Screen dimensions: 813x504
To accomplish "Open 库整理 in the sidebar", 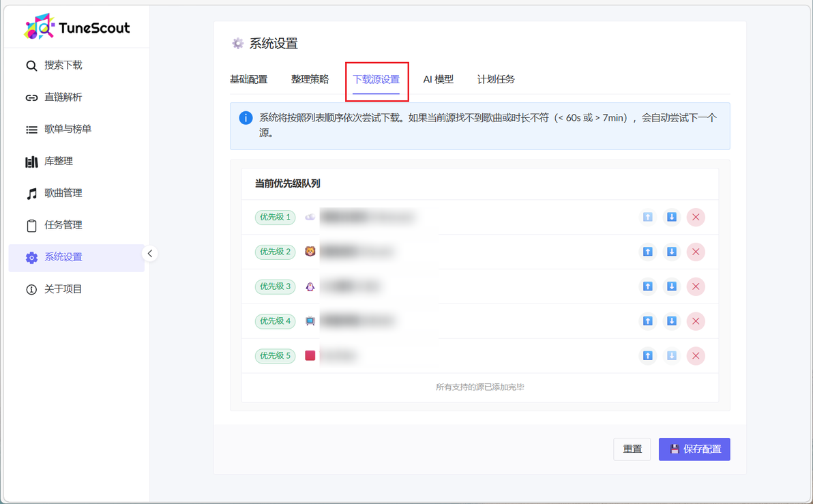I will (x=76, y=161).
